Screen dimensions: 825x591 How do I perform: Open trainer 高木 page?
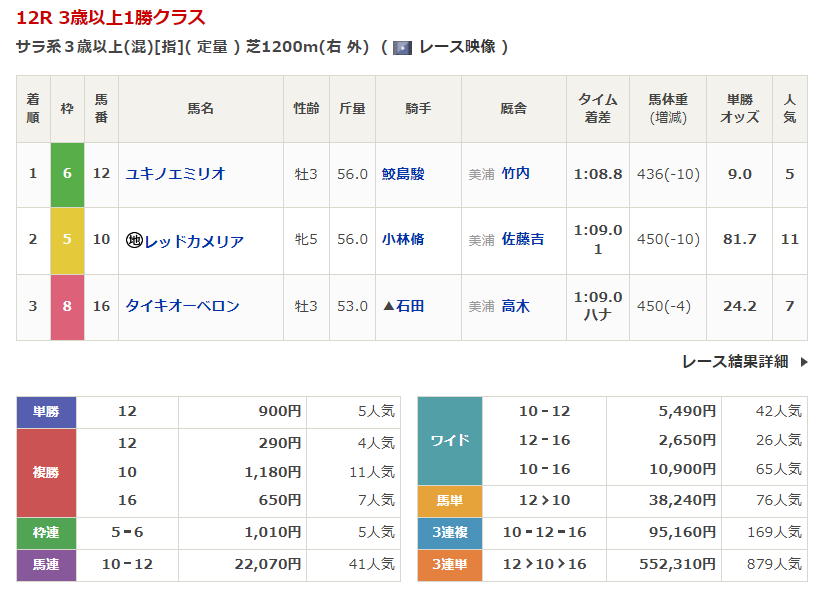coord(515,306)
